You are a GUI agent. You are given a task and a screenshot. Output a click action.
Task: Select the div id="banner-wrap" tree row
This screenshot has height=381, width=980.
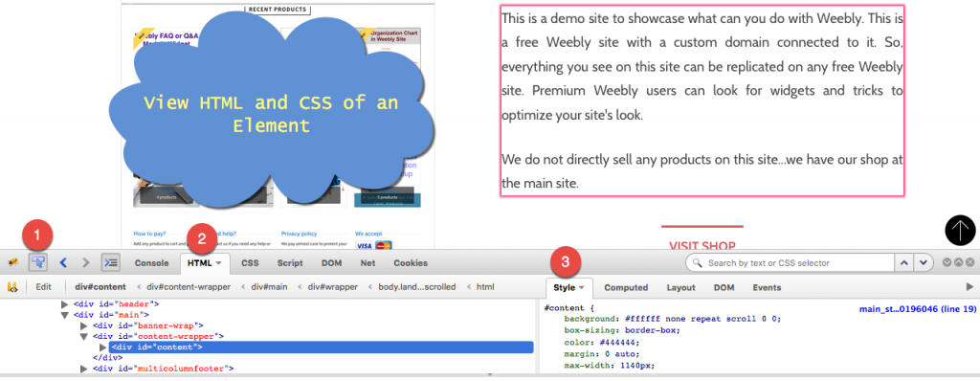(x=148, y=325)
